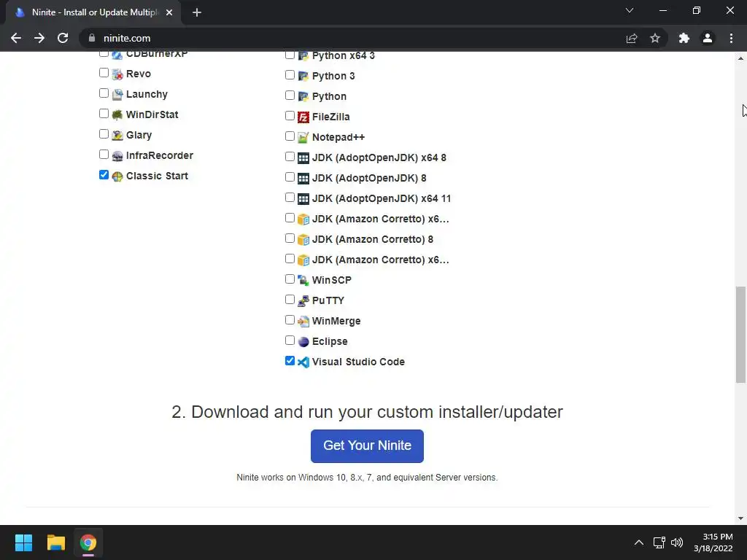Image resolution: width=747 pixels, height=560 pixels.
Task: Click the Python x64 3 label
Action: (x=344, y=55)
